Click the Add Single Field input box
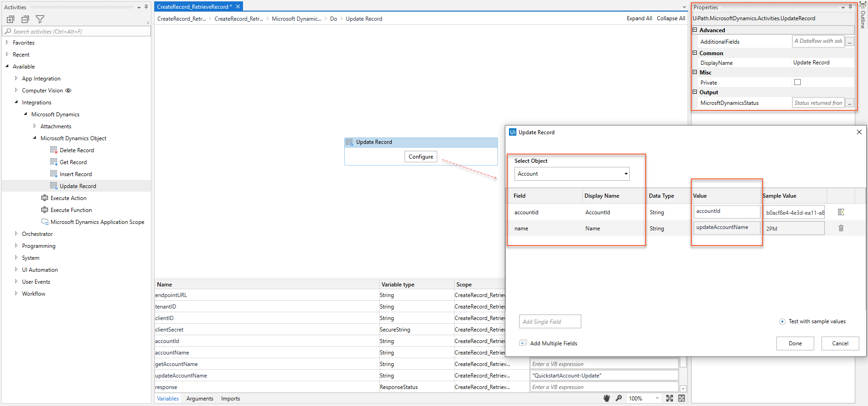This screenshot has width=868, height=406. tap(550, 321)
